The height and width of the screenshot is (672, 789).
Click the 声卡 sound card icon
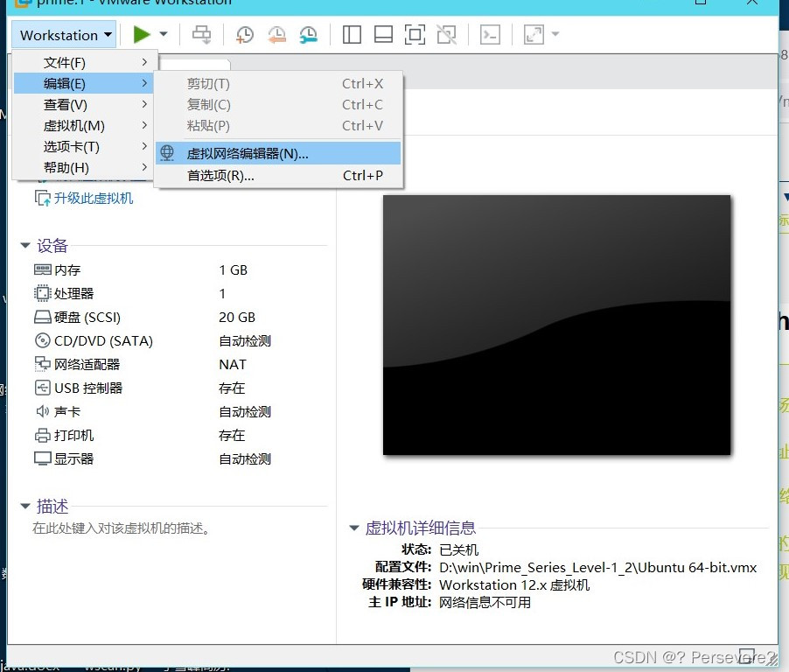click(42, 411)
